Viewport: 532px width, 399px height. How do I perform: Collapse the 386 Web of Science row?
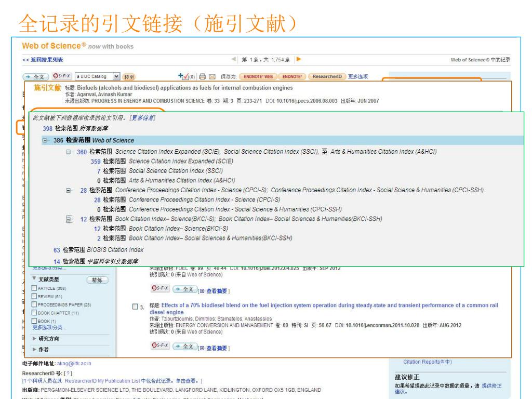45,140
